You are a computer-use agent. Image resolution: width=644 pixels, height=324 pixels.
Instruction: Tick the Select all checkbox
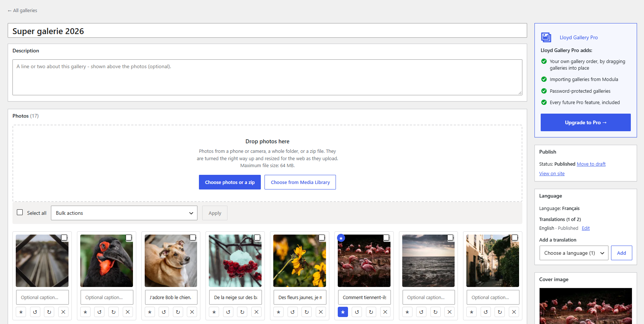[x=20, y=212]
